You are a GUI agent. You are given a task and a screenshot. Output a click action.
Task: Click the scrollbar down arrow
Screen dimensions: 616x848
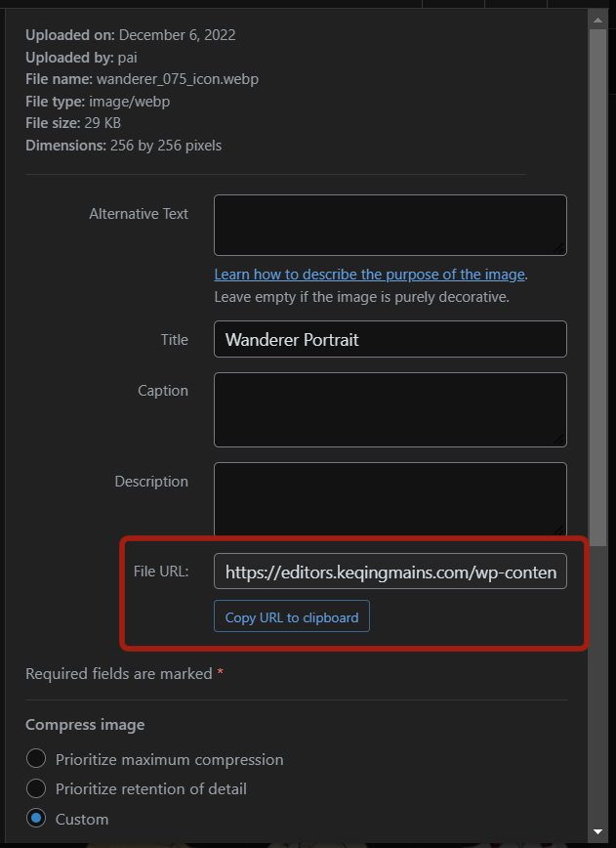click(598, 832)
